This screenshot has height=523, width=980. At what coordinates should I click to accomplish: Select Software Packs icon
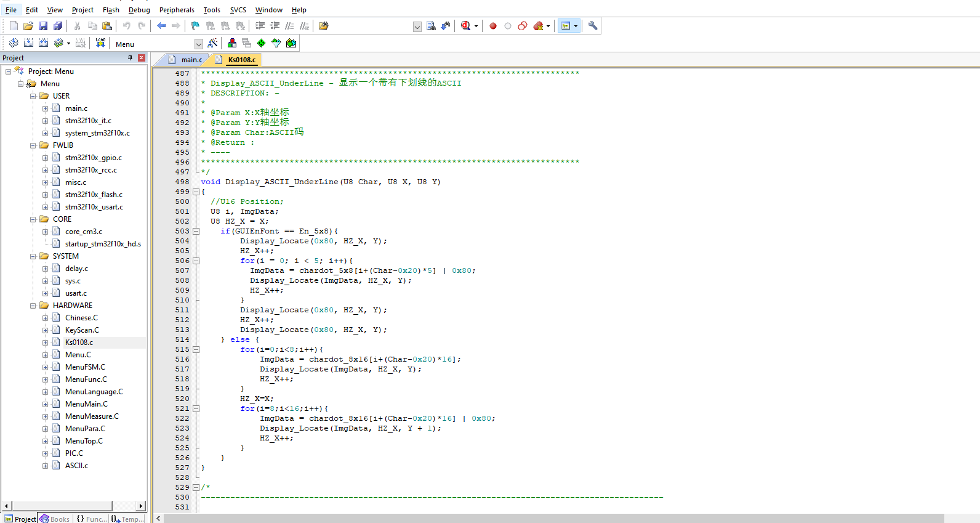pyautogui.click(x=276, y=43)
